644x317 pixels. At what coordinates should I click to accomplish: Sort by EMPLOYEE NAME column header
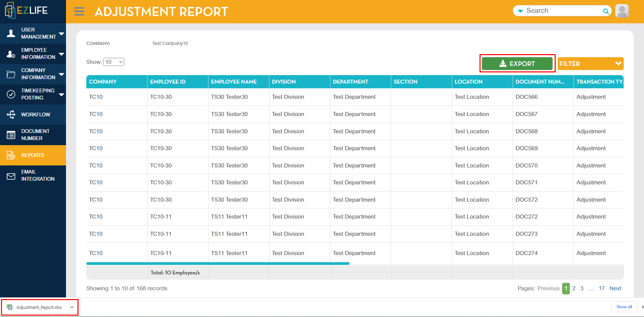[x=239, y=82]
